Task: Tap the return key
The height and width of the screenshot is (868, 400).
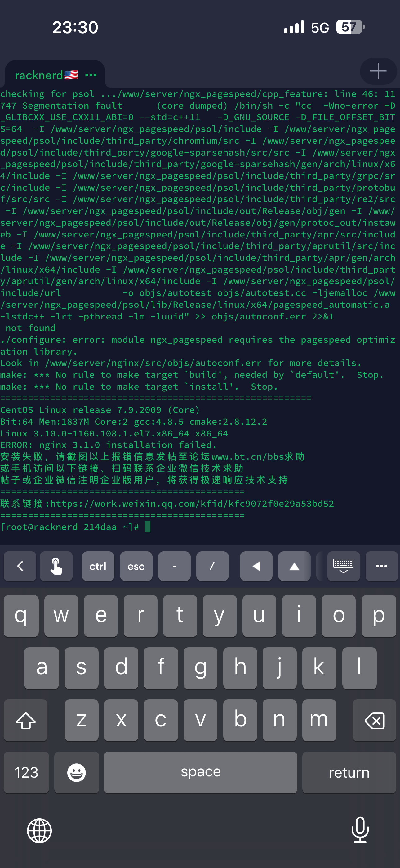Action: 349,772
